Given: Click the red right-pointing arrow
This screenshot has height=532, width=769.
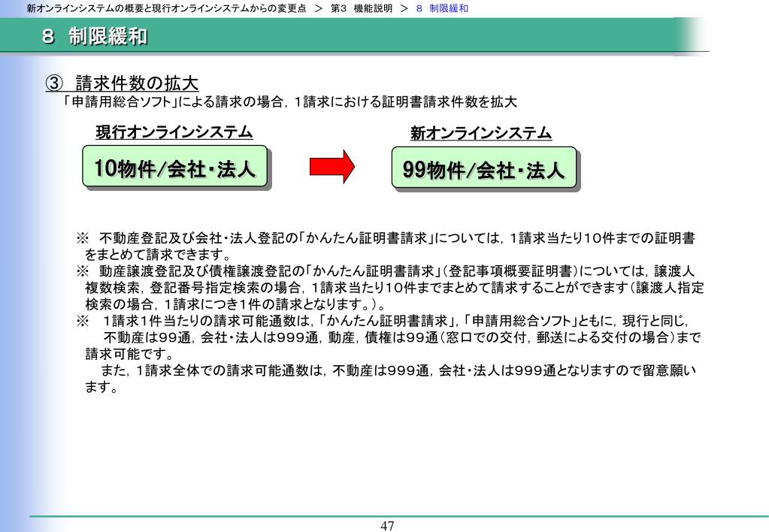Looking at the screenshot, I should [x=332, y=167].
